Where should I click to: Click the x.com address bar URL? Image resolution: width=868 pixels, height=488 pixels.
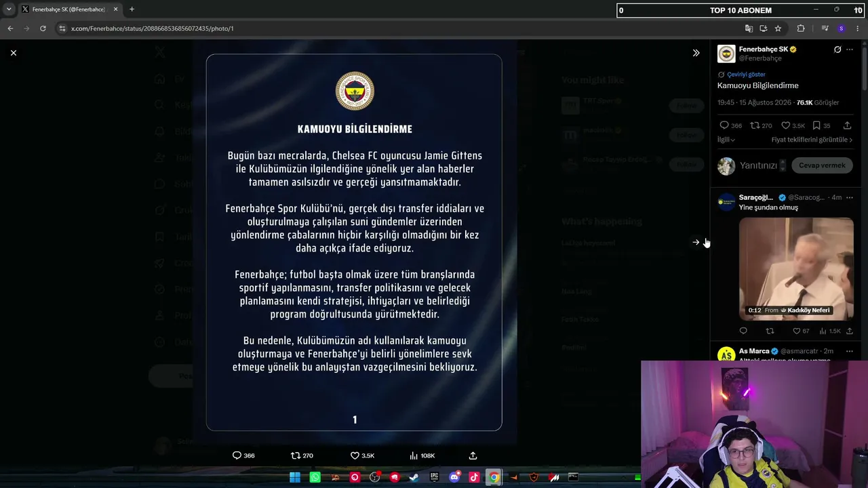coord(153,28)
